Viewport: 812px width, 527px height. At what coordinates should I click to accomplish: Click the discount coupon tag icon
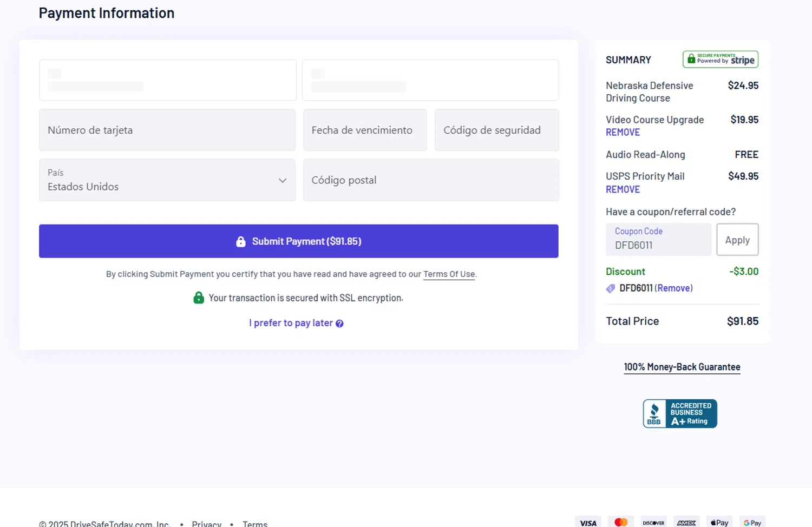(x=611, y=288)
